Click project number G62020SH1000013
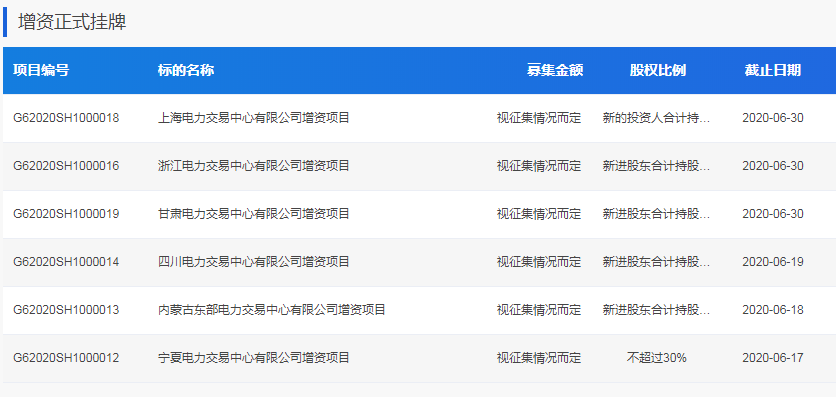Viewport: 836px width, 397px height. (x=66, y=310)
